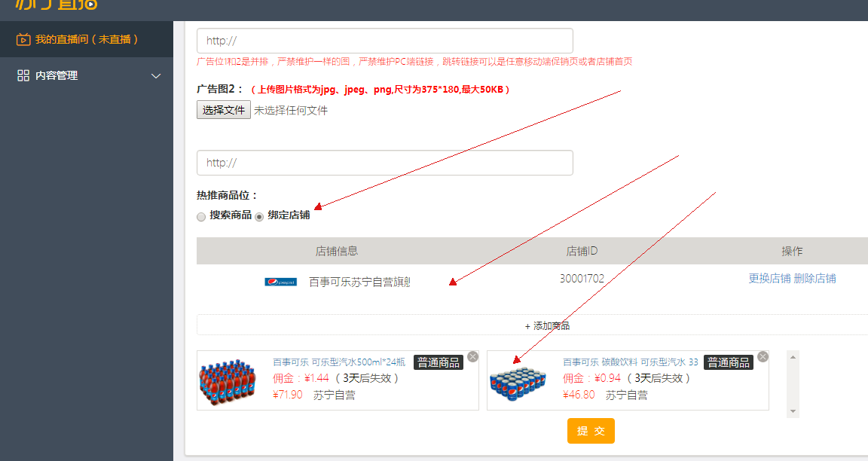Select the 绑定店铺 radio option
868x461 pixels.
259,217
